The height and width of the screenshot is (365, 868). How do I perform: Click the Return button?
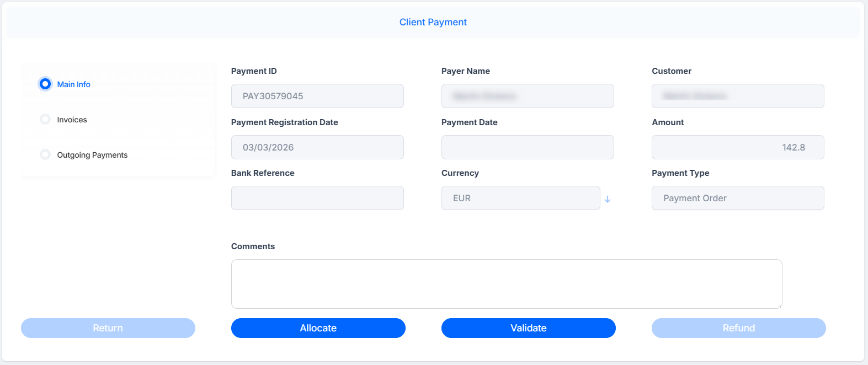(x=108, y=328)
